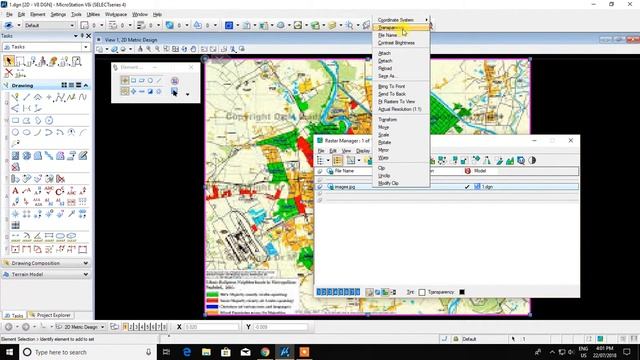Open File Explorer from taskbar
Viewport: 640px width, 360px height.
[206, 352]
